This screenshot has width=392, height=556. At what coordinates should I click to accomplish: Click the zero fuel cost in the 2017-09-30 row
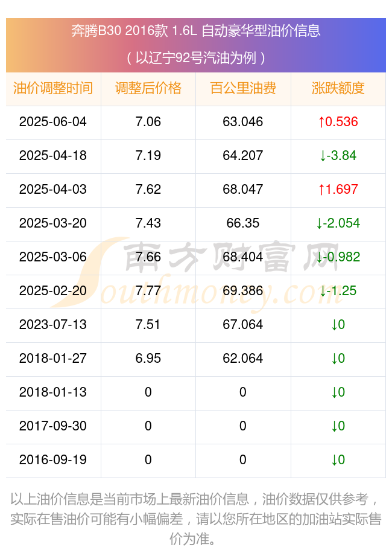point(243,426)
